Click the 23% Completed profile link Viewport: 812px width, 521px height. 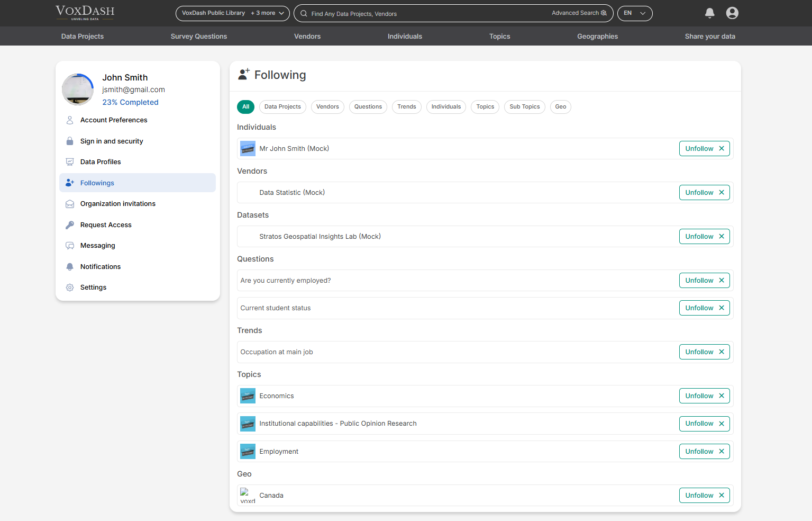tap(130, 102)
